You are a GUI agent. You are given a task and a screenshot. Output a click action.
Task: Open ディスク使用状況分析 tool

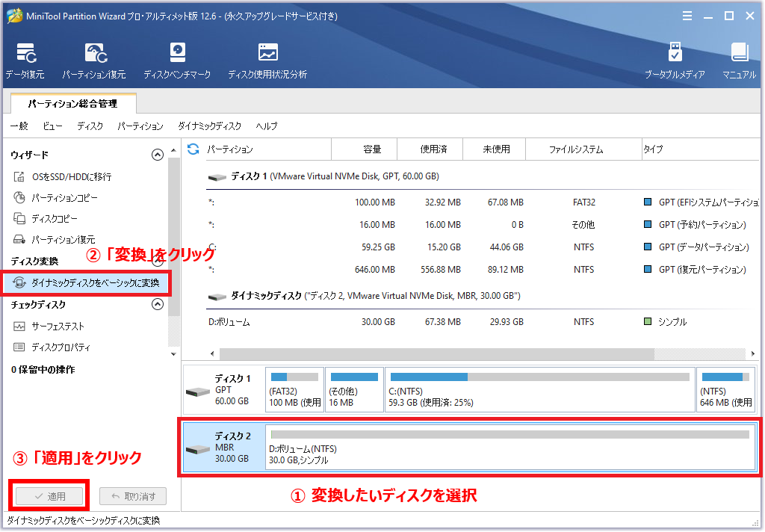pos(267,61)
